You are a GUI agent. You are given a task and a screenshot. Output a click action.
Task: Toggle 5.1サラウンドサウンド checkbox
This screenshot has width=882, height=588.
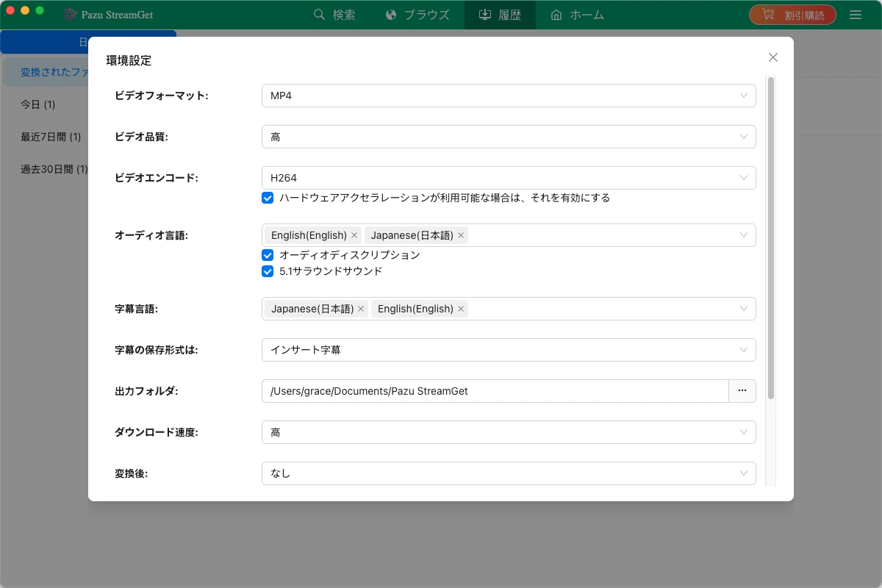(268, 271)
